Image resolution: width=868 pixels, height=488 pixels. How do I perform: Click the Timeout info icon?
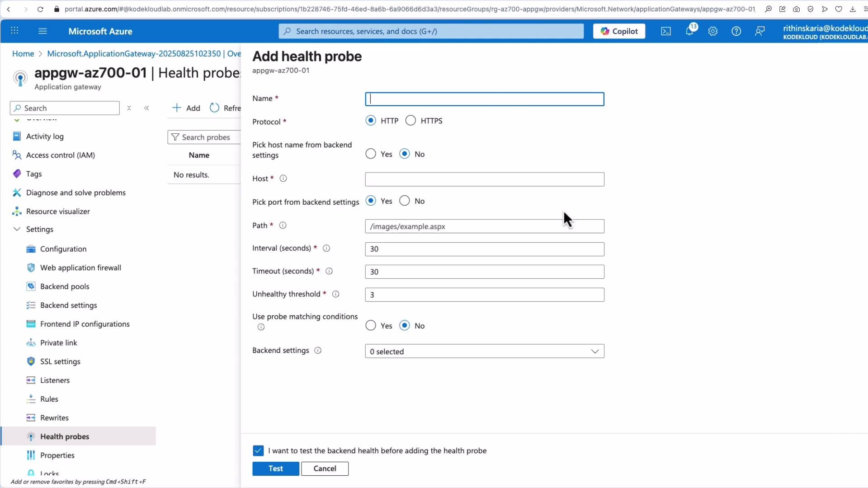pyautogui.click(x=329, y=271)
